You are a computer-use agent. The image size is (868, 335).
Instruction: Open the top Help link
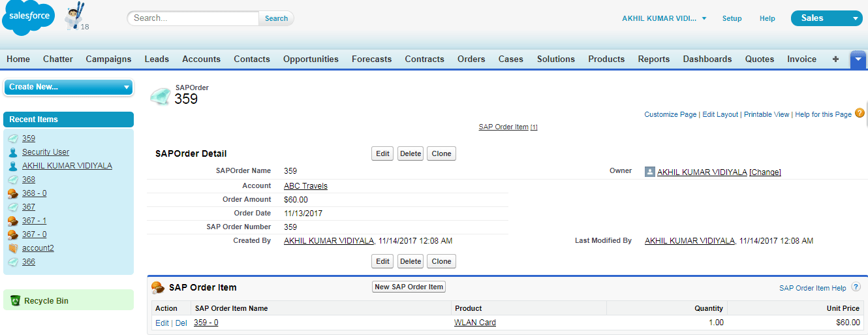pos(767,18)
